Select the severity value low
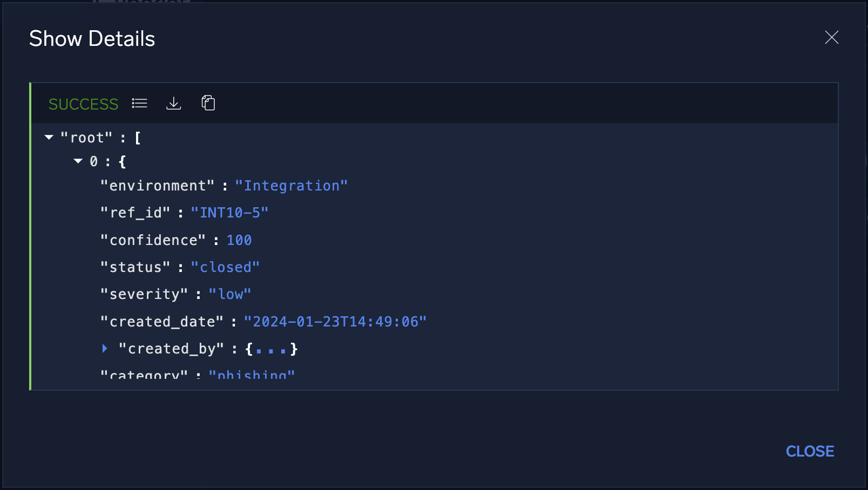The width and height of the screenshot is (868, 490). 230,294
